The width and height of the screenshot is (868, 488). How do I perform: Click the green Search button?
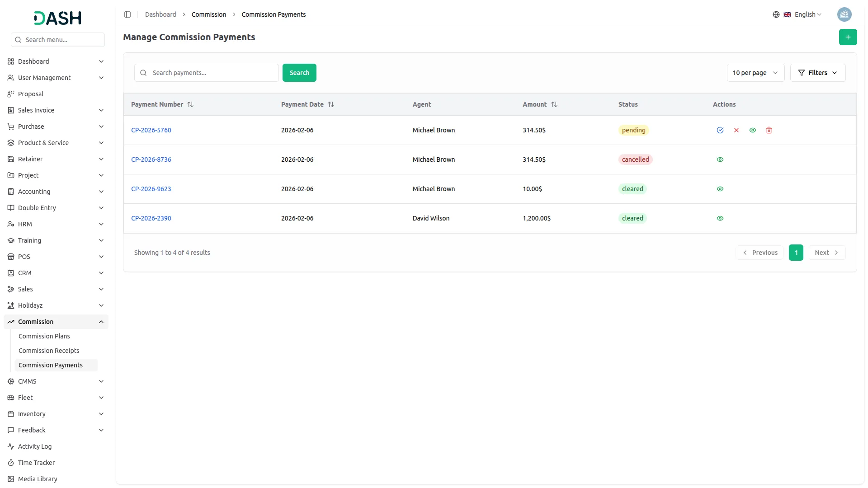(299, 73)
